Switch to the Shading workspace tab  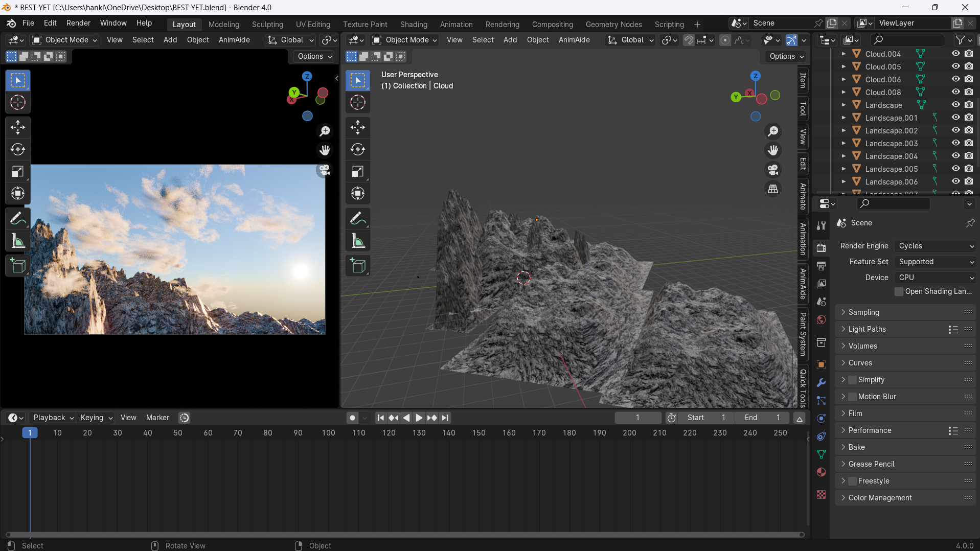tap(414, 24)
